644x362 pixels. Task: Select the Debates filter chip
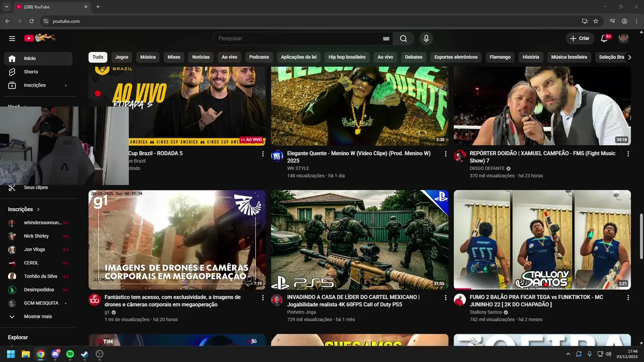414,57
